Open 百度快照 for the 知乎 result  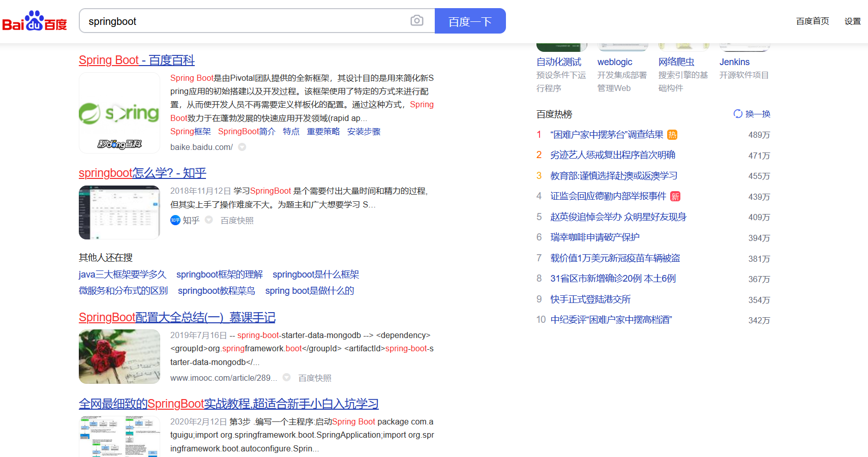(237, 220)
